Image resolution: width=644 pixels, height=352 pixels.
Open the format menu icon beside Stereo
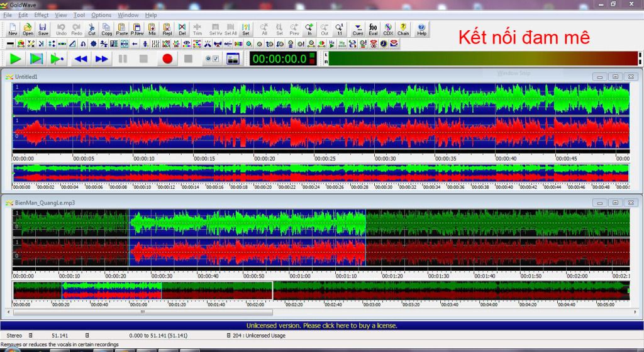30,336
